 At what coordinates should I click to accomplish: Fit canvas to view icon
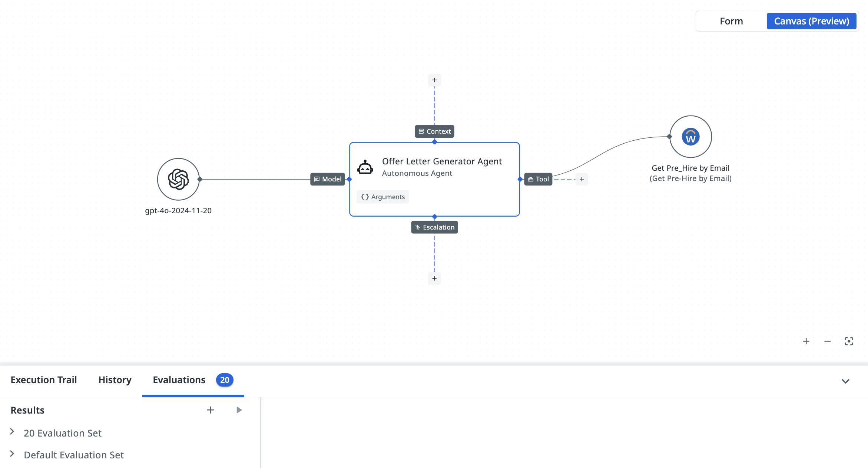(849, 341)
